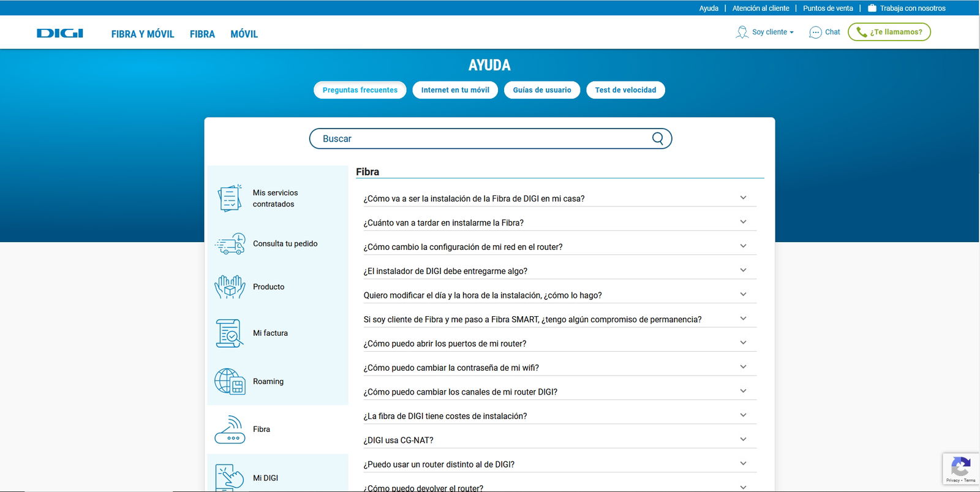Click question ¿Puedo usar un router distinto
The height and width of the screenshot is (492, 980).
(439, 464)
